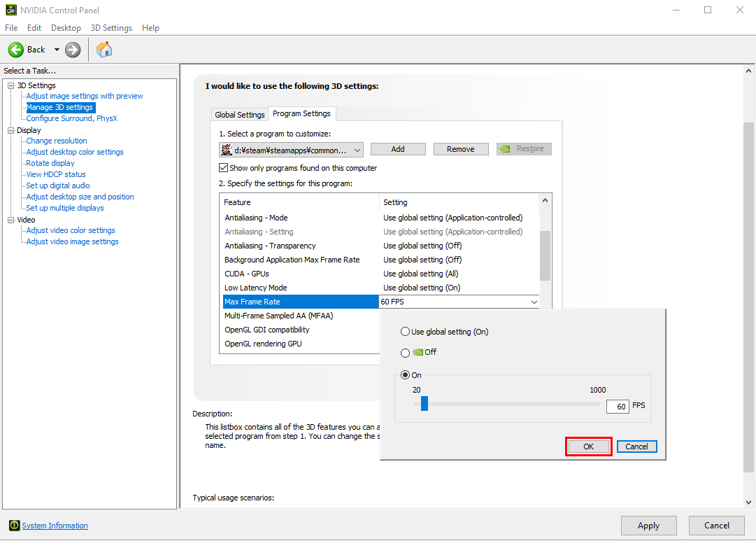Viewport: 756px width, 541px height.
Task: Collapse the Display tree node
Action: (x=10, y=130)
